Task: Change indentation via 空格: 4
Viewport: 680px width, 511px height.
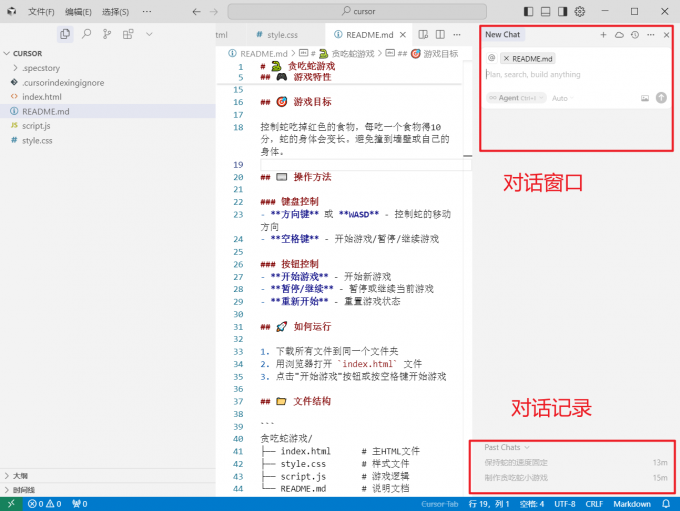Action: point(532,504)
